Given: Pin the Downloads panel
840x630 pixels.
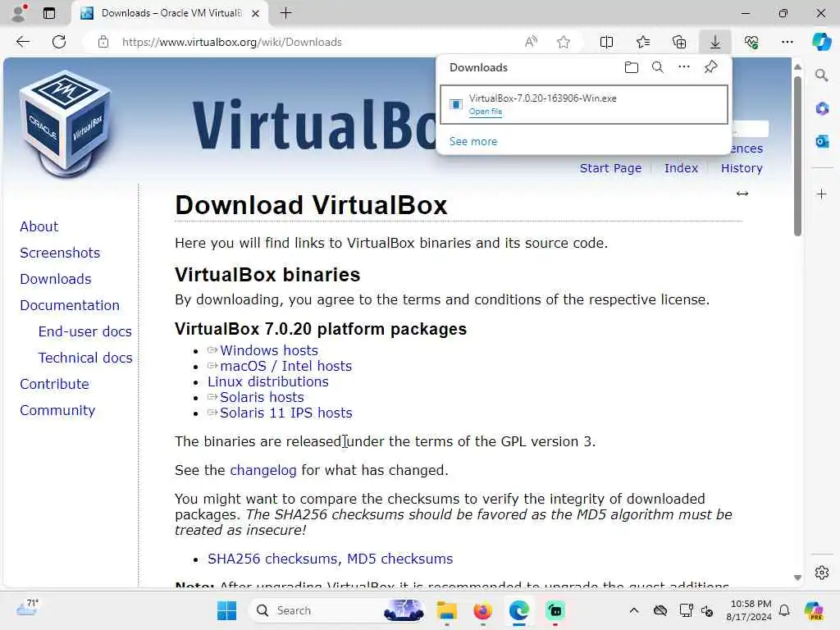Looking at the screenshot, I should [x=711, y=67].
